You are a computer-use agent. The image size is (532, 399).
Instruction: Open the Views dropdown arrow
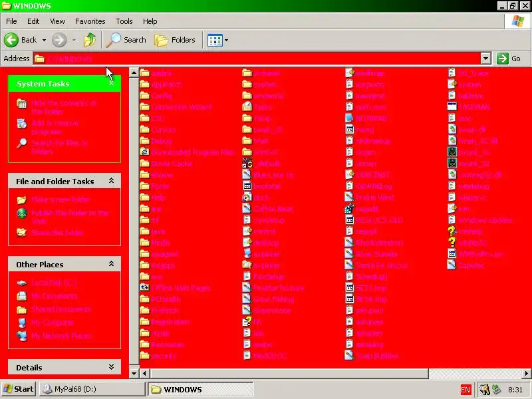coord(226,40)
